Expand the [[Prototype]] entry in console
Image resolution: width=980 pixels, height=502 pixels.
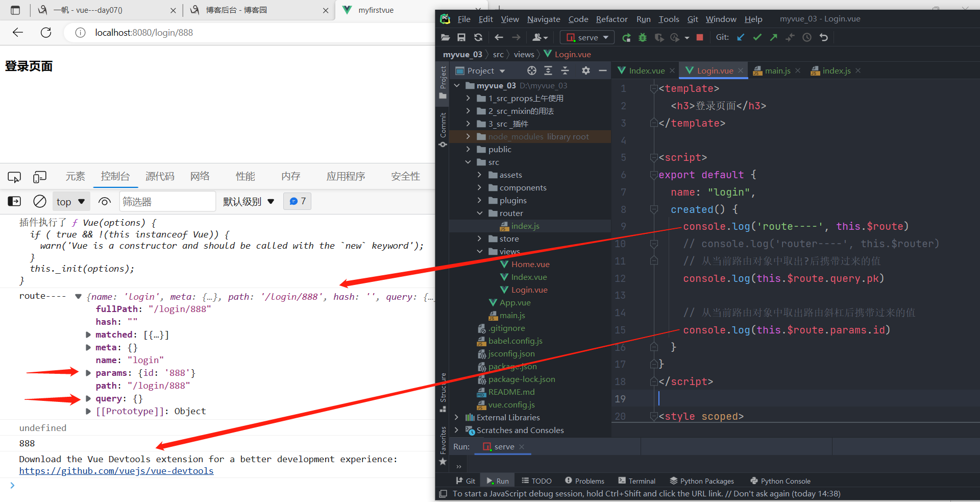(x=88, y=411)
